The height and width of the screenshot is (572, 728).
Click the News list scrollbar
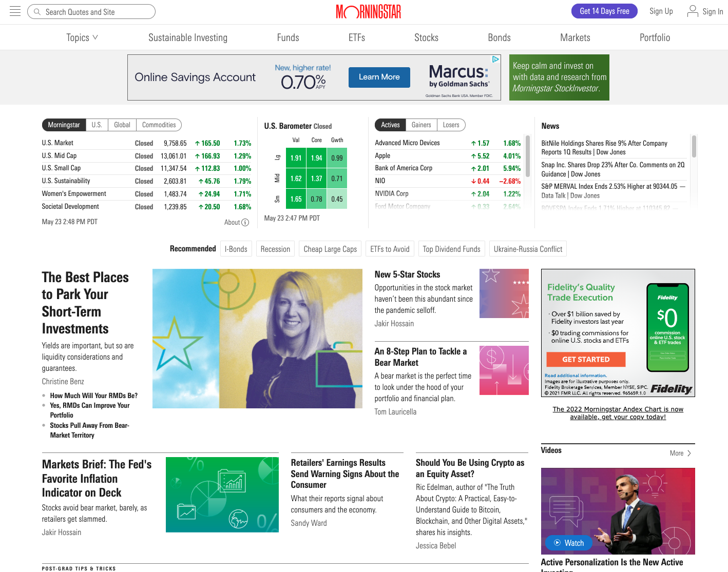(x=694, y=146)
